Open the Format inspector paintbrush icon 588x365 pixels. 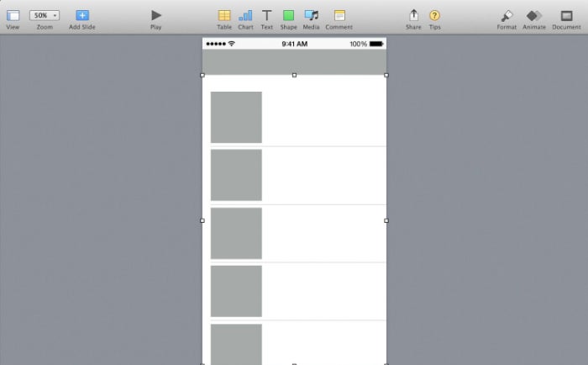tap(507, 16)
